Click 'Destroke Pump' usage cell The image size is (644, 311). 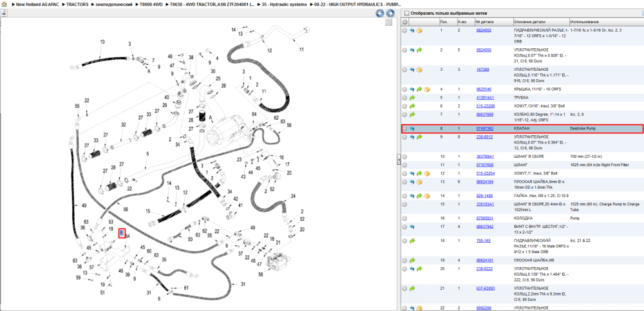[x=583, y=129]
